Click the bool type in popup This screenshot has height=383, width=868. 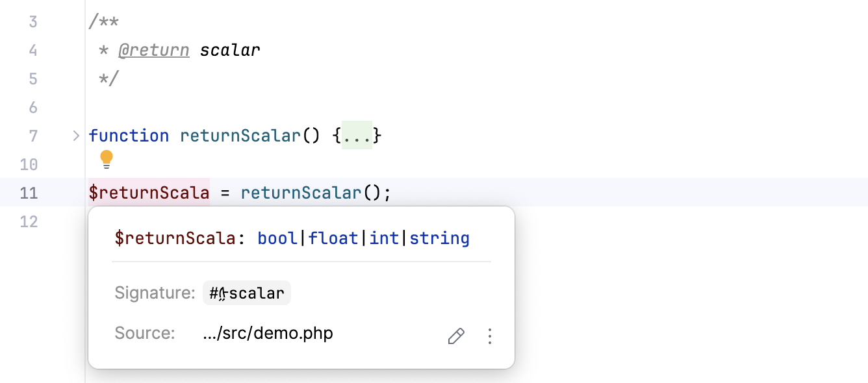pyautogui.click(x=277, y=238)
